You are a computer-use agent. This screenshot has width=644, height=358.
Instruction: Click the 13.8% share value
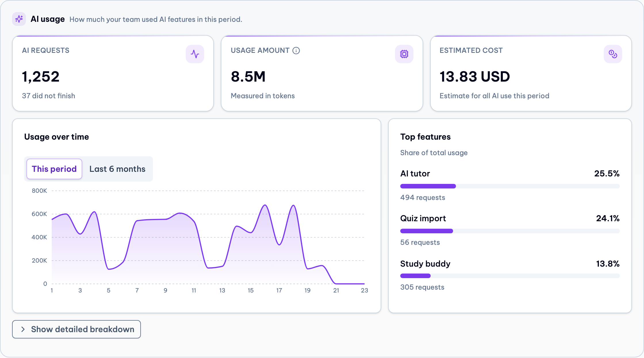coord(608,264)
